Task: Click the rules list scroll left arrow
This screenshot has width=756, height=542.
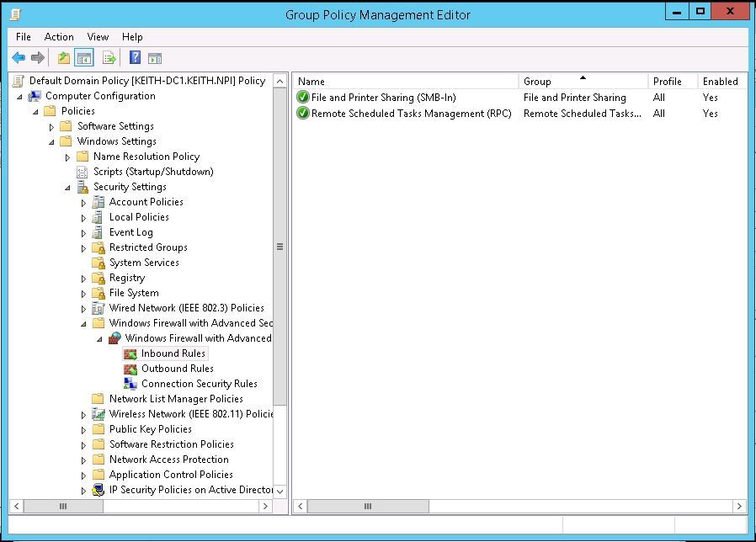Action: 301,507
